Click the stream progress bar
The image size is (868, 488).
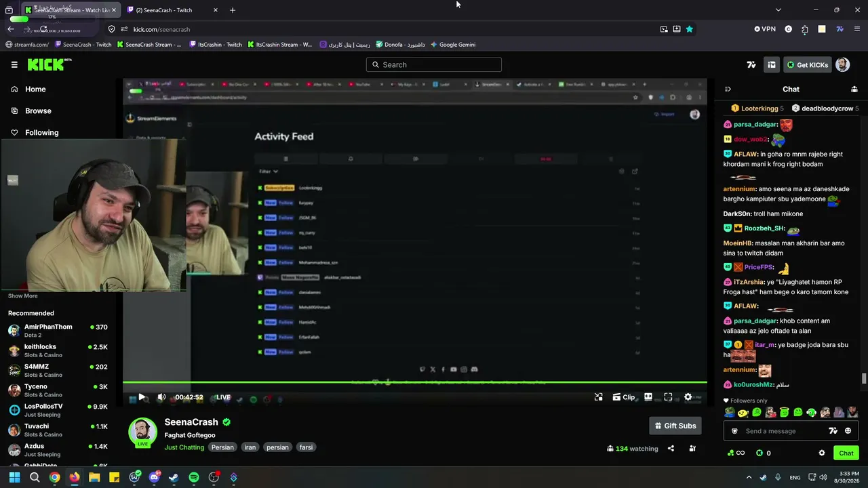414,383
